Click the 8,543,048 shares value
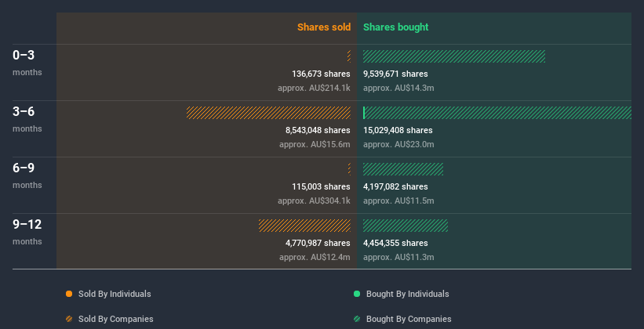This screenshot has width=644, height=329. [x=318, y=130]
